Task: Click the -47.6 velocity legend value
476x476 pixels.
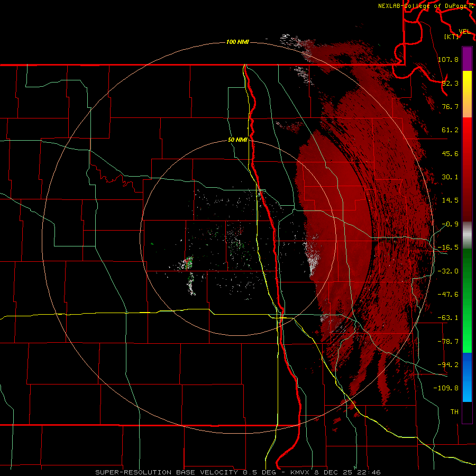Action: (x=448, y=295)
